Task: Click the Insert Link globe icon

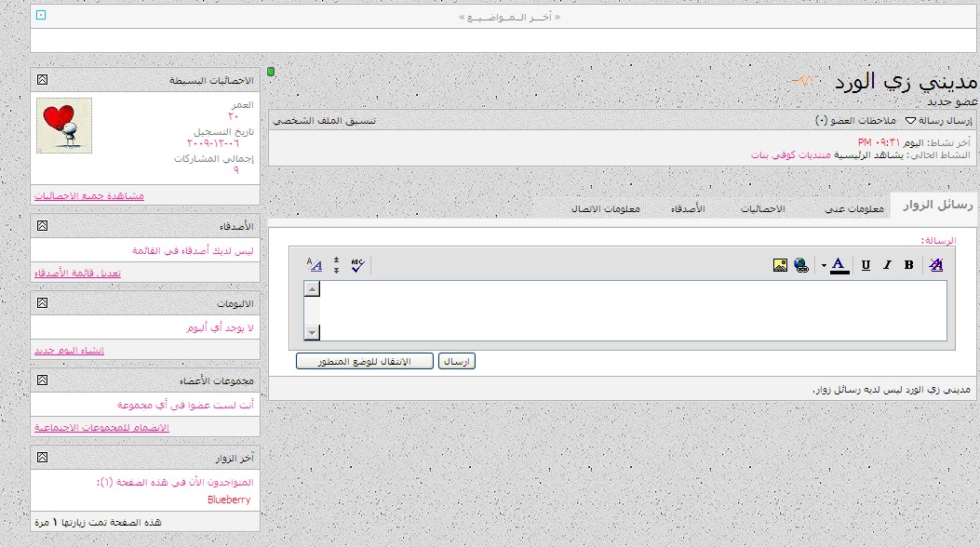Action: pyautogui.click(x=801, y=265)
